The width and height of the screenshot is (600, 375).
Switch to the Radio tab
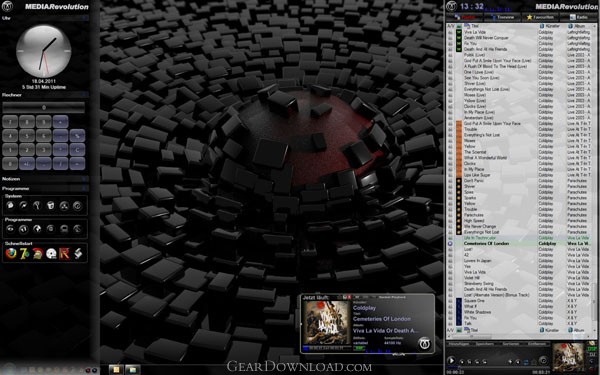click(579, 17)
